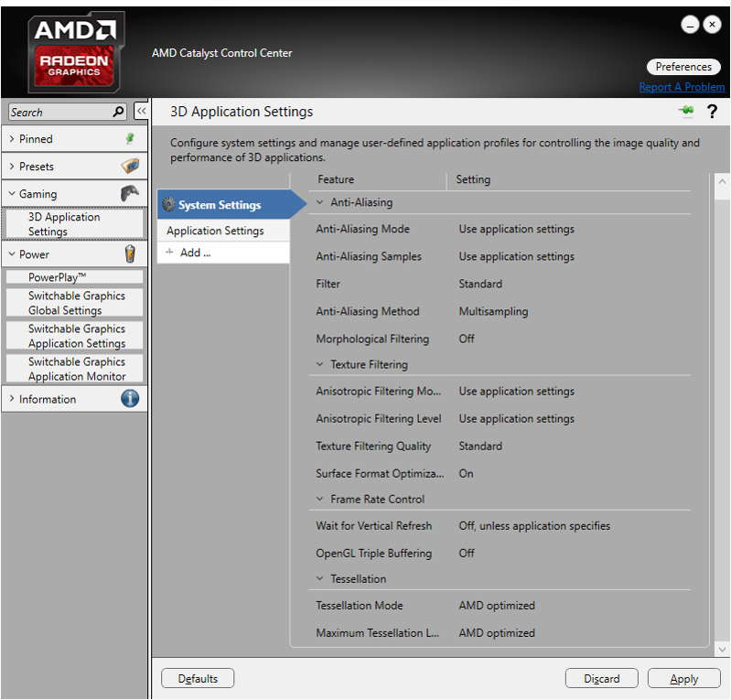This screenshot has height=700, width=731.
Task: Change Anisotropic Filtering Level setting
Action: click(x=516, y=419)
